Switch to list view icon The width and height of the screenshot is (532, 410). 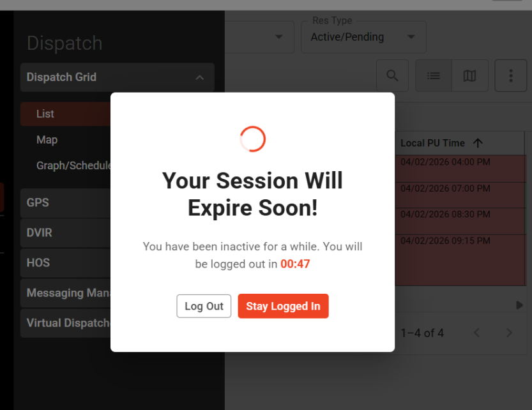click(x=433, y=76)
